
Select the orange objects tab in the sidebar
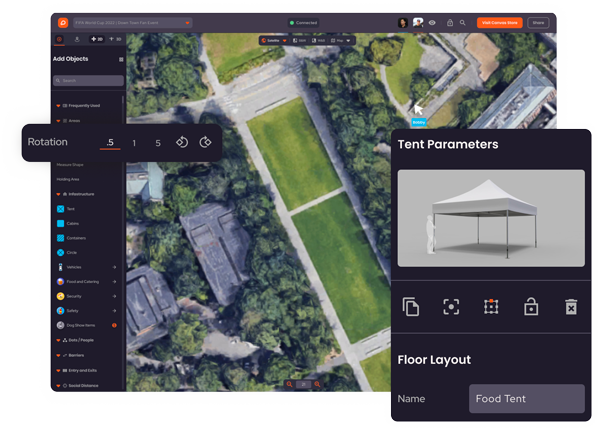[x=59, y=39]
